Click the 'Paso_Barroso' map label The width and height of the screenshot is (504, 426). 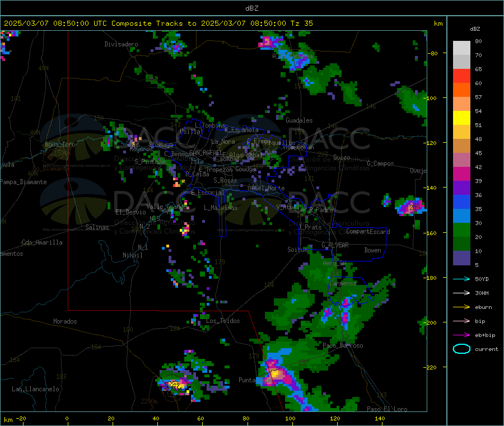(343, 346)
